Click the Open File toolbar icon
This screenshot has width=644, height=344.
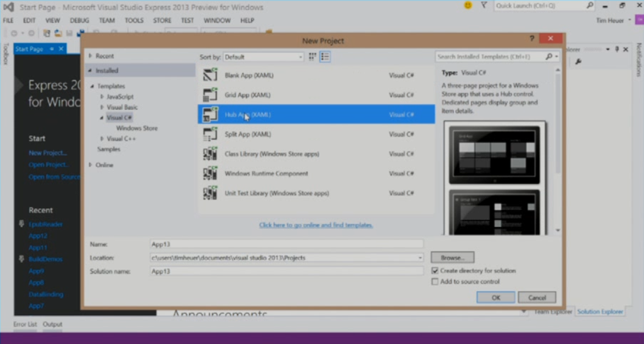click(x=58, y=33)
